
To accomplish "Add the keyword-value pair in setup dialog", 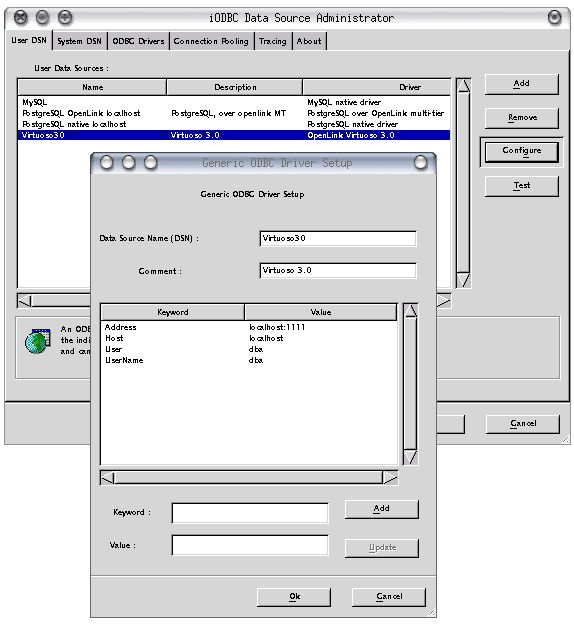I will [381, 509].
